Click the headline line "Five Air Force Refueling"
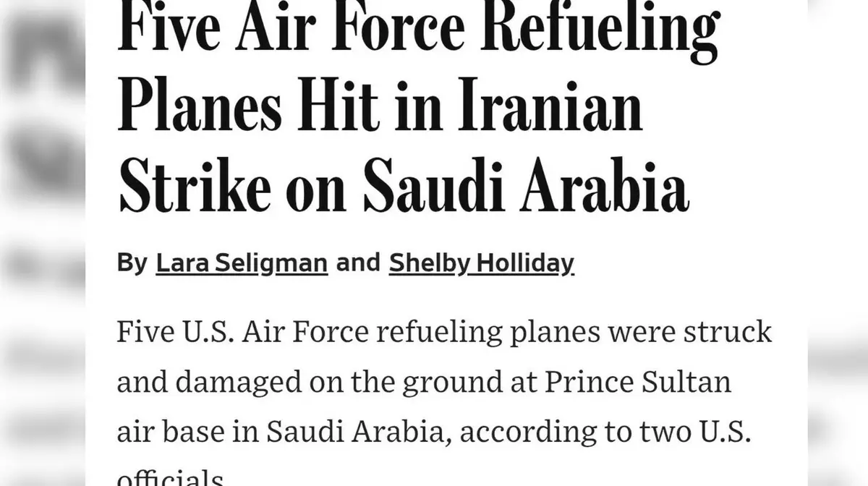The width and height of the screenshot is (868, 486). (418, 32)
